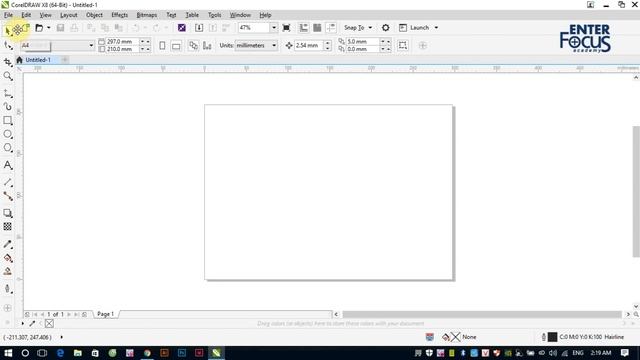640x360 pixels.
Task: Click the Import icon in standard toolbar
Action: tap(199, 28)
